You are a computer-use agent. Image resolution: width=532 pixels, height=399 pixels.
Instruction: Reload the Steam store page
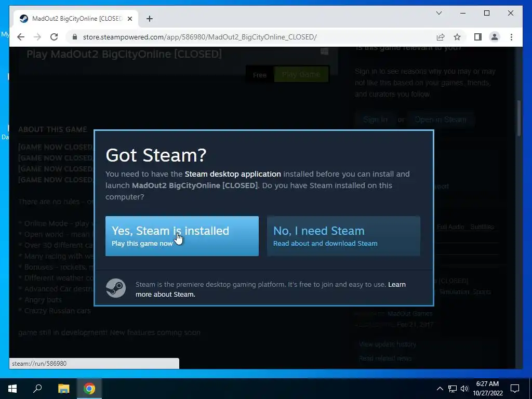click(x=54, y=37)
